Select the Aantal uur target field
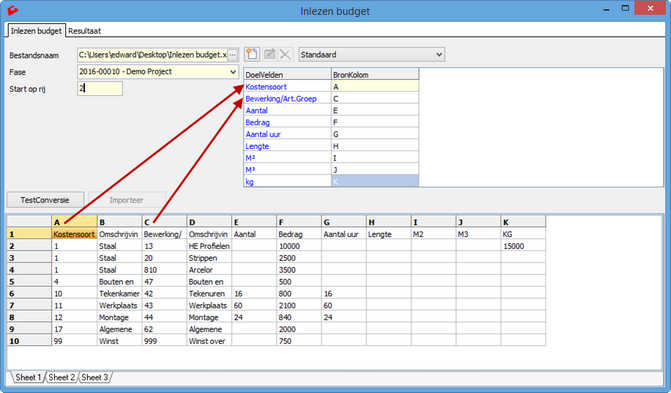Screen dimensions: 671x393 (x=287, y=134)
